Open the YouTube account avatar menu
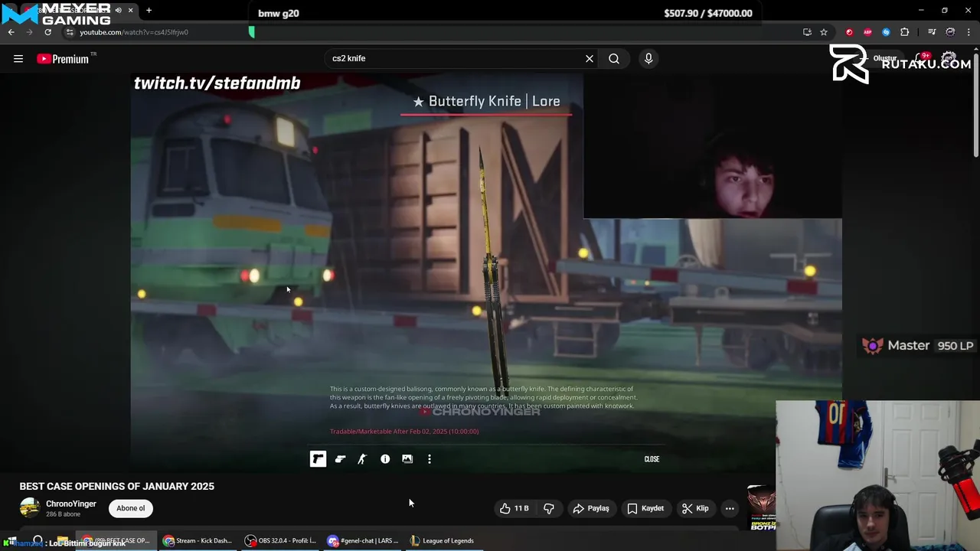Viewport: 980px width, 551px height. click(949, 59)
